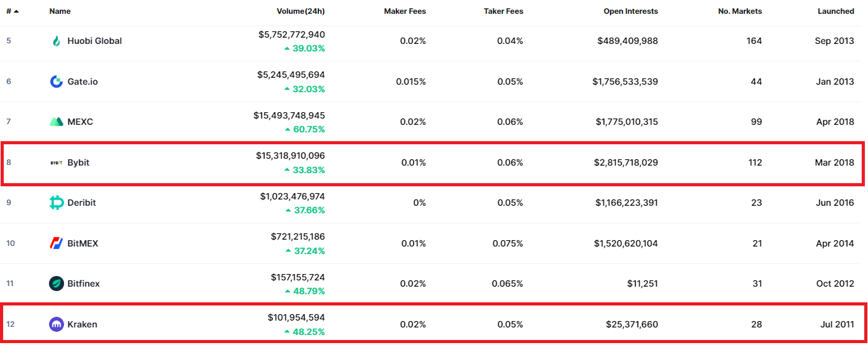Image resolution: width=868 pixels, height=345 pixels.
Task: Click Deribit volume $1,023,476,974
Action: point(293,196)
